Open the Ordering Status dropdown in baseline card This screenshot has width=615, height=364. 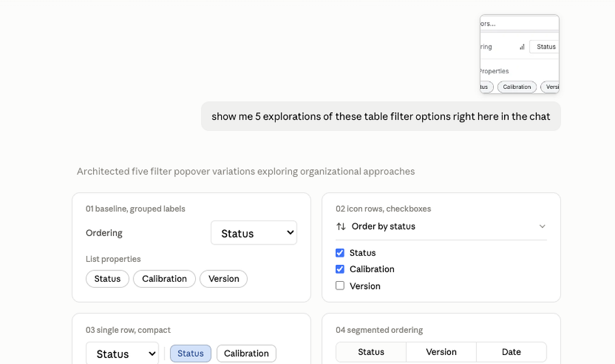(254, 233)
